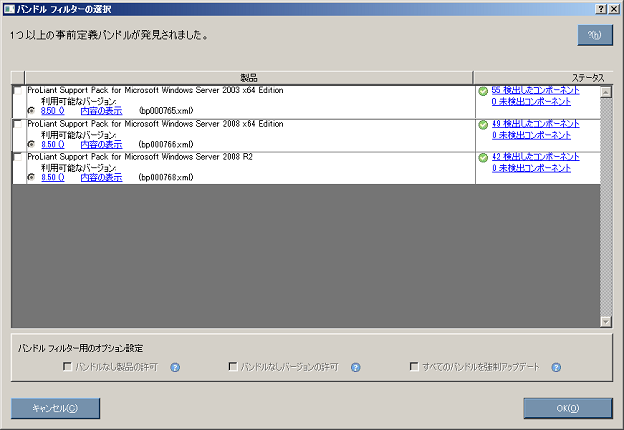Click help icon beside すべてのバンドルを強制アップデート
Screen dimensions: 624x430
(555, 367)
